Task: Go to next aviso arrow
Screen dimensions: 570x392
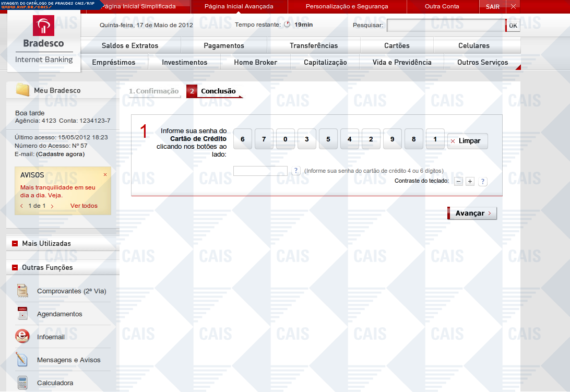Action: [52, 206]
